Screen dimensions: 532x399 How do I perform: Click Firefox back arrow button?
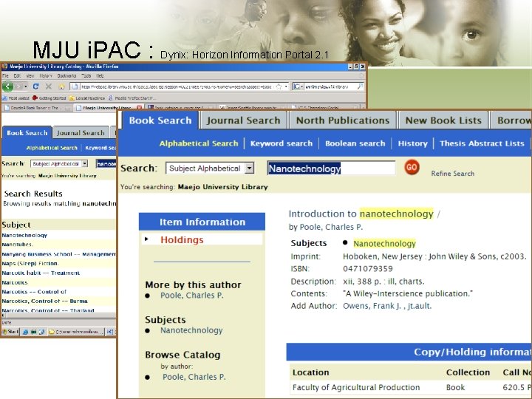pos(7,86)
